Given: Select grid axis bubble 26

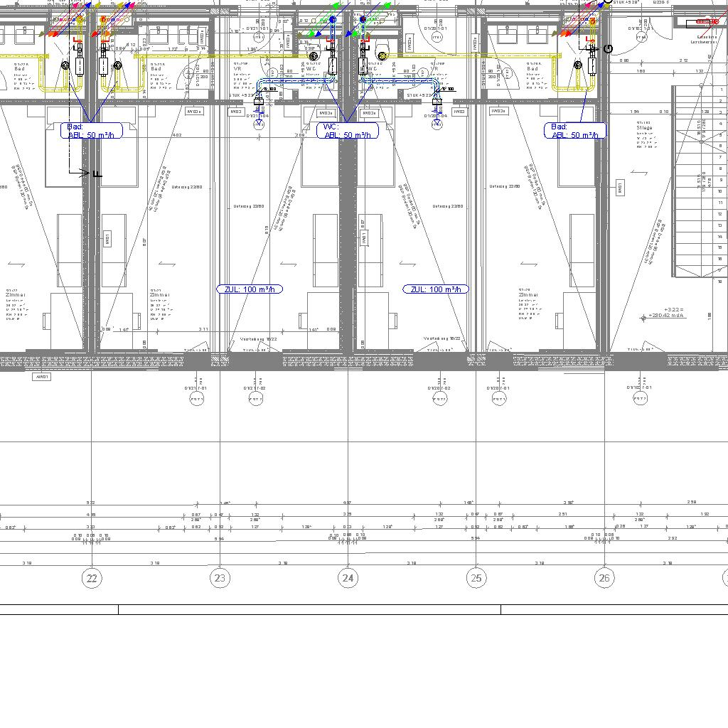Looking at the screenshot, I should [604, 578].
